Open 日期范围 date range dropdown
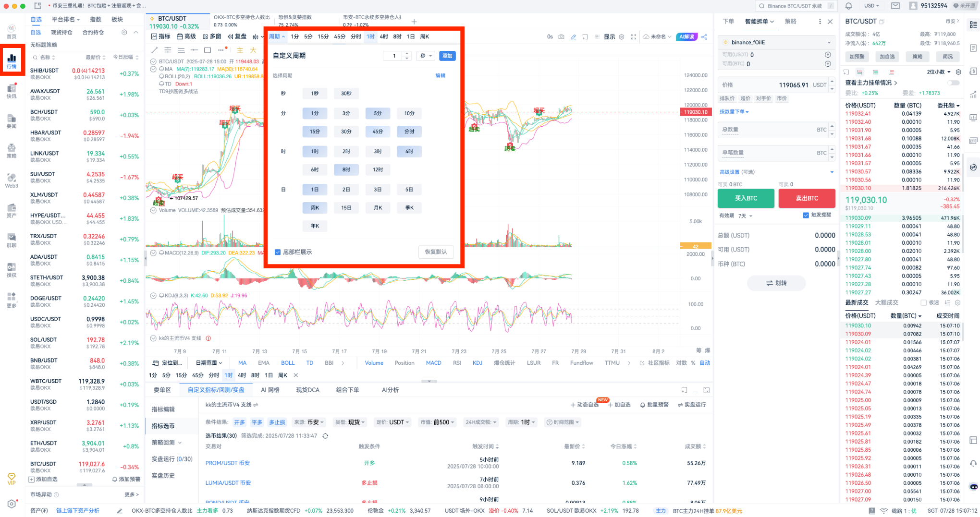Image resolution: width=980 pixels, height=517 pixels. [x=209, y=363]
